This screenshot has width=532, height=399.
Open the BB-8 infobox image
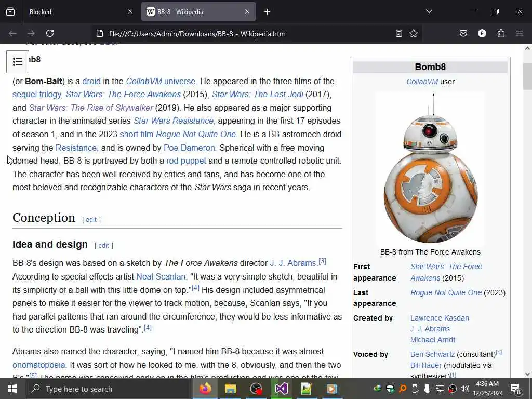[x=430, y=169]
